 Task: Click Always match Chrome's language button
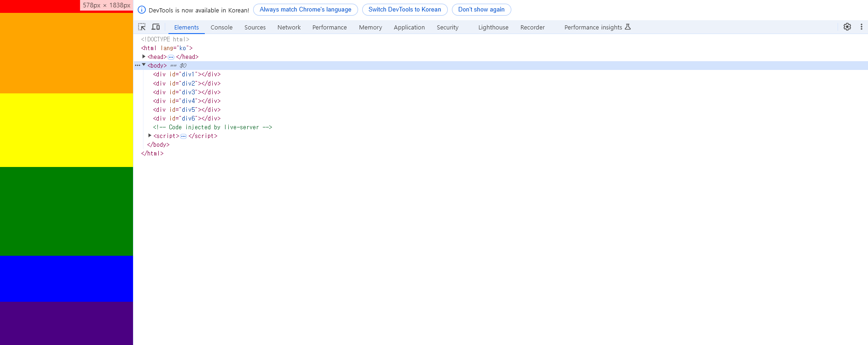pyautogui.click(x=306, y=10)
